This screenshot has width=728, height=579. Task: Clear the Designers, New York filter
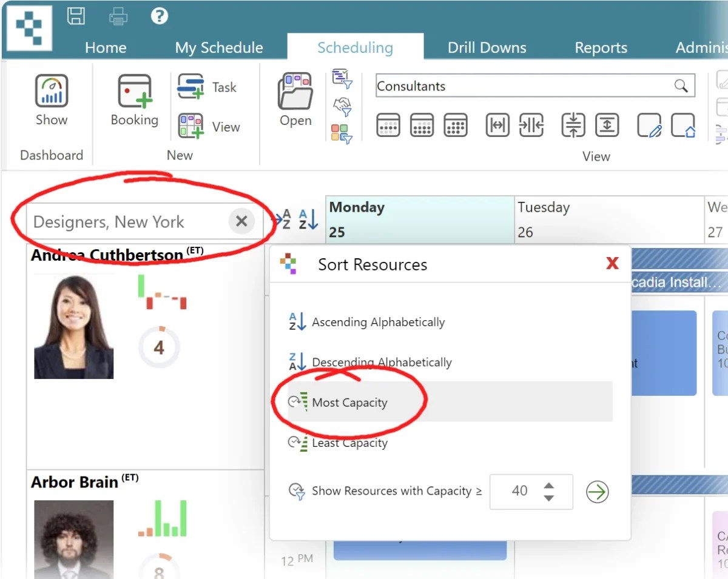coord(241,221)
